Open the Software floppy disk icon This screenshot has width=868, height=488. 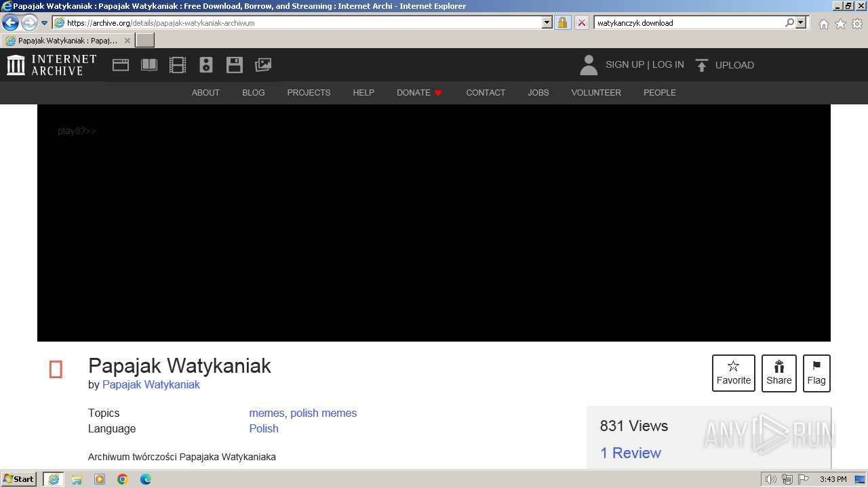[235, 65]
